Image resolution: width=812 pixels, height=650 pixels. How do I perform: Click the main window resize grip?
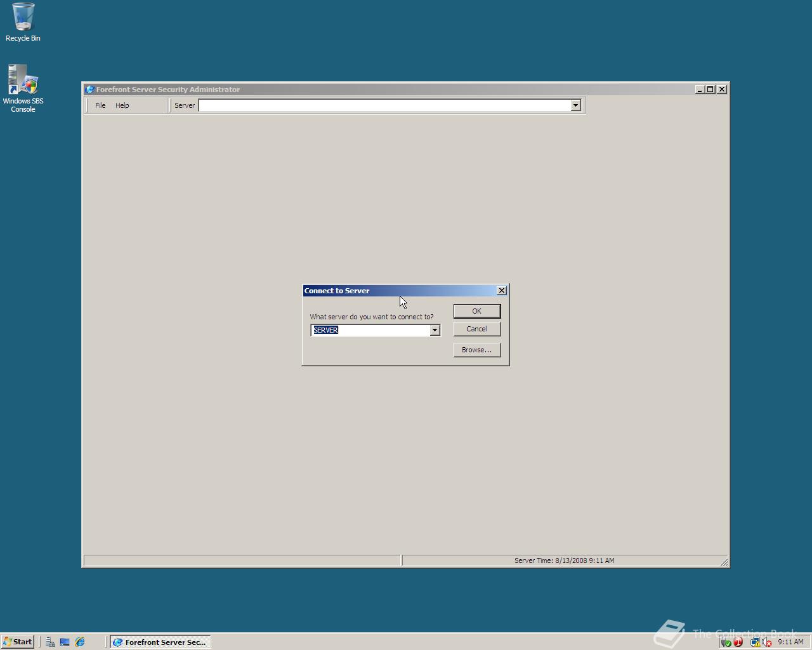(724, 562)
